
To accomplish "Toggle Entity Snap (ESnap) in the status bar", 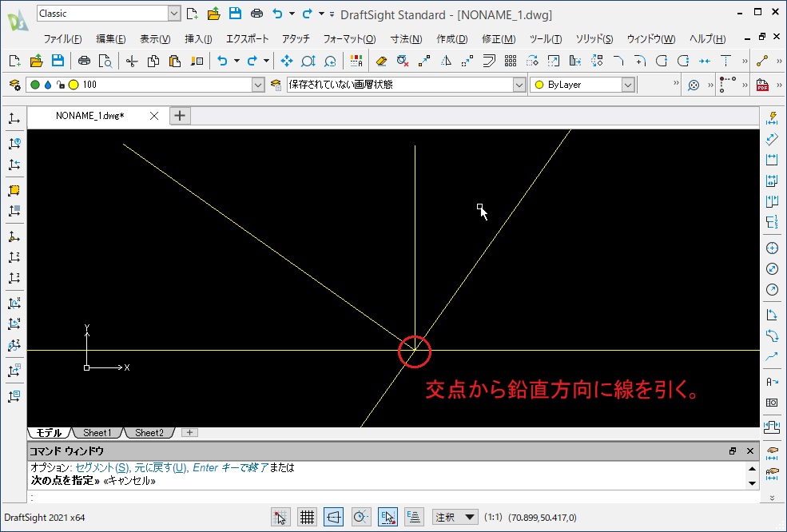I will pos(388,517).
